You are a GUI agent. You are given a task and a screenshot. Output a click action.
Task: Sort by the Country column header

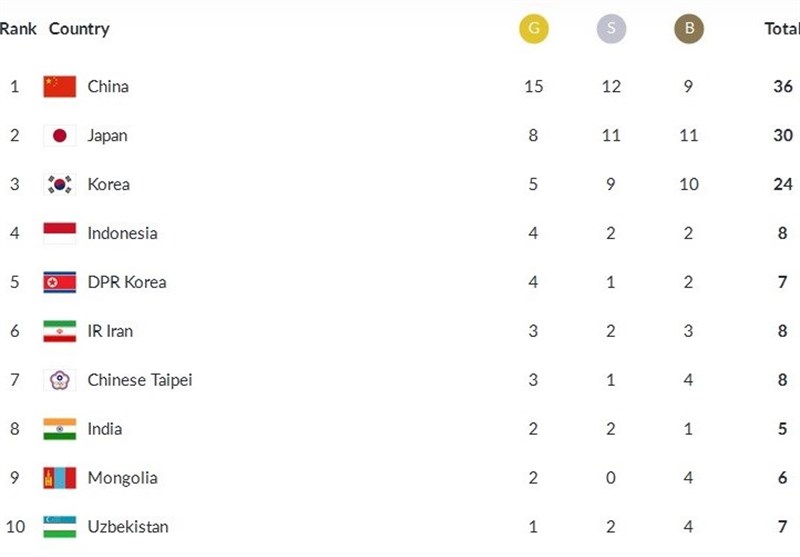79,29
